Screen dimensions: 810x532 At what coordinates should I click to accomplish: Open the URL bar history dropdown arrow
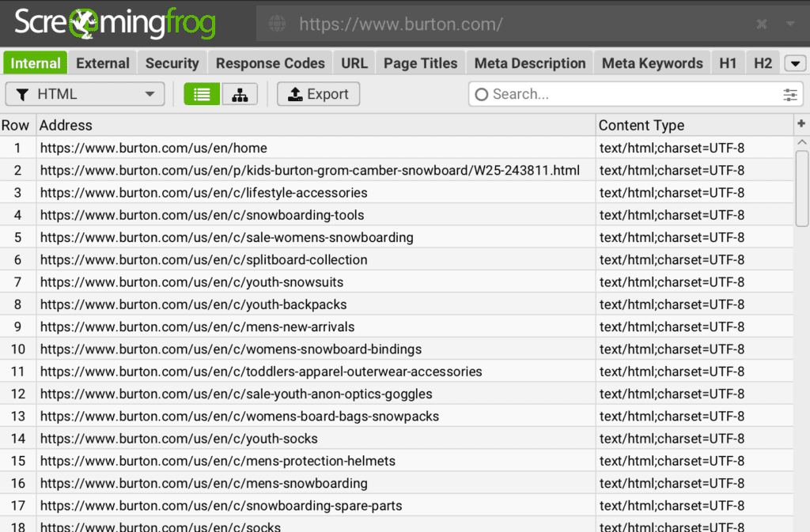click(790, 24)
